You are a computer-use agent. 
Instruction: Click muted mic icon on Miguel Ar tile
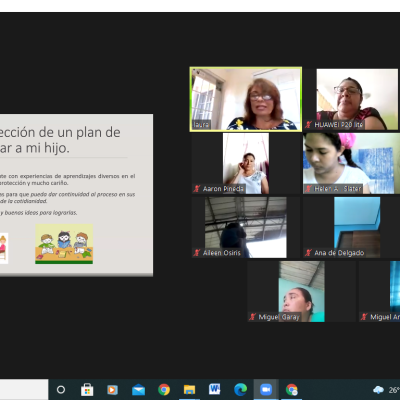[x=364, y=317]
